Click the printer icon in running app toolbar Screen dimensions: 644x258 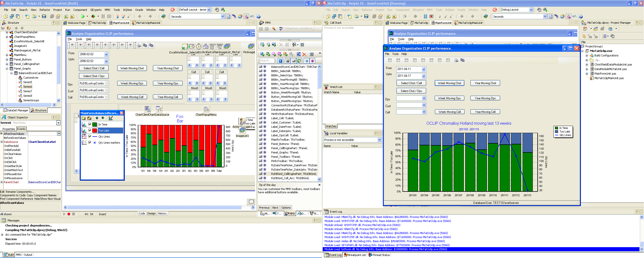[456, 60]
